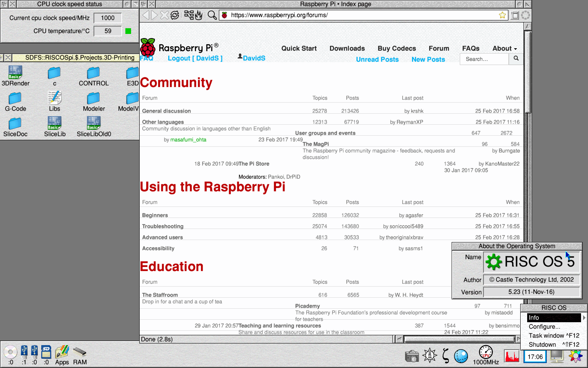Click the red CPU usage graph icon
Viewport: 588px width, 368px height.
[x=512, y=356]
